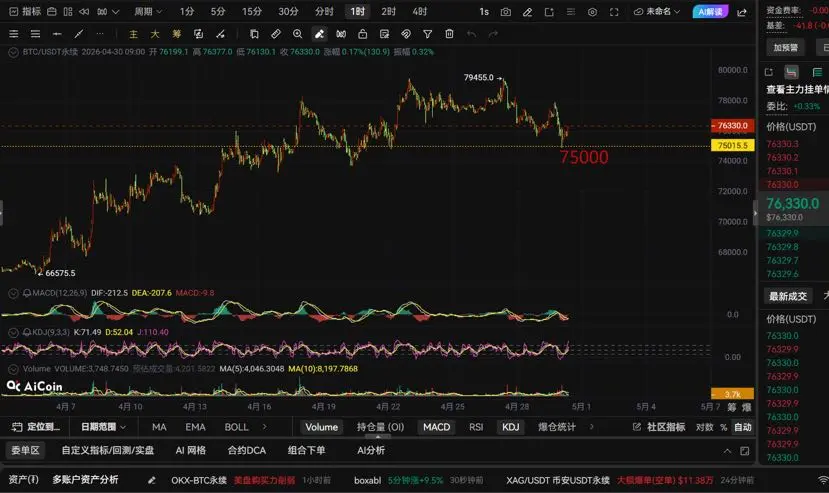This screenshot has width=829, height=493.
Task: Open the 周期 period dropdown
Action: tap(148, 11)
